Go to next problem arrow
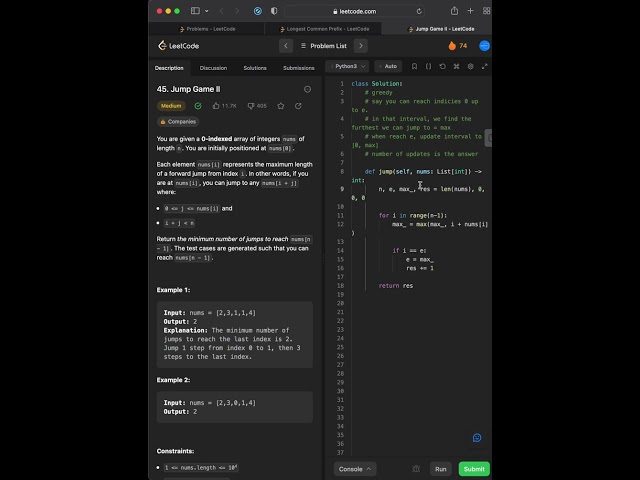This screenshot has height=480, width=640. tap(361, 46)
